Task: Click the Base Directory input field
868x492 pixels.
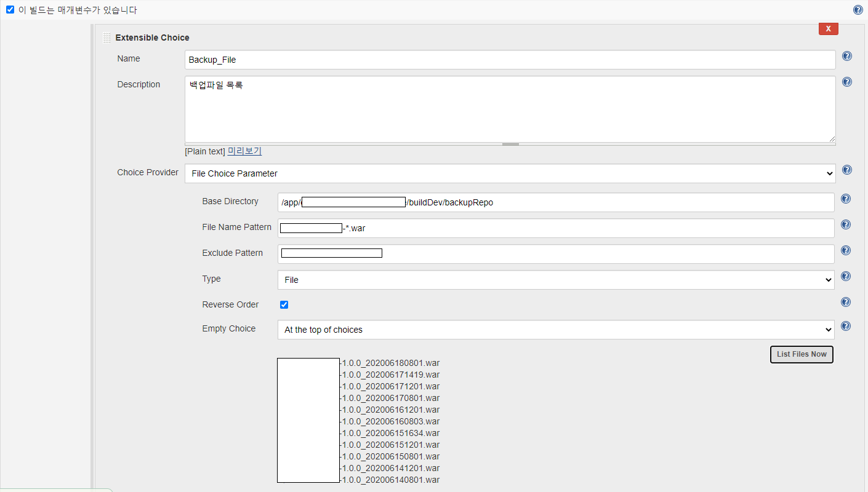Action: pos(556,202)
